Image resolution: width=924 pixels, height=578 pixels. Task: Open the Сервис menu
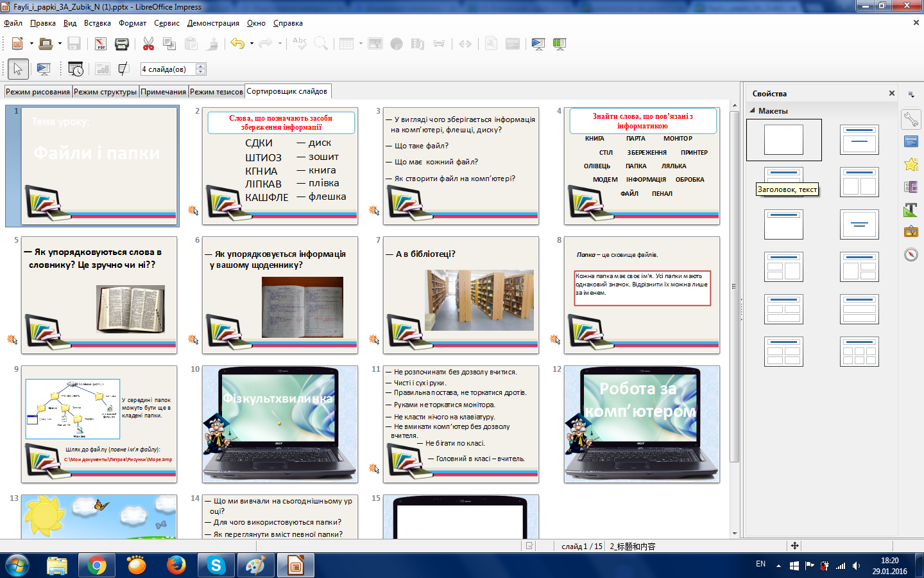[167, 23]
